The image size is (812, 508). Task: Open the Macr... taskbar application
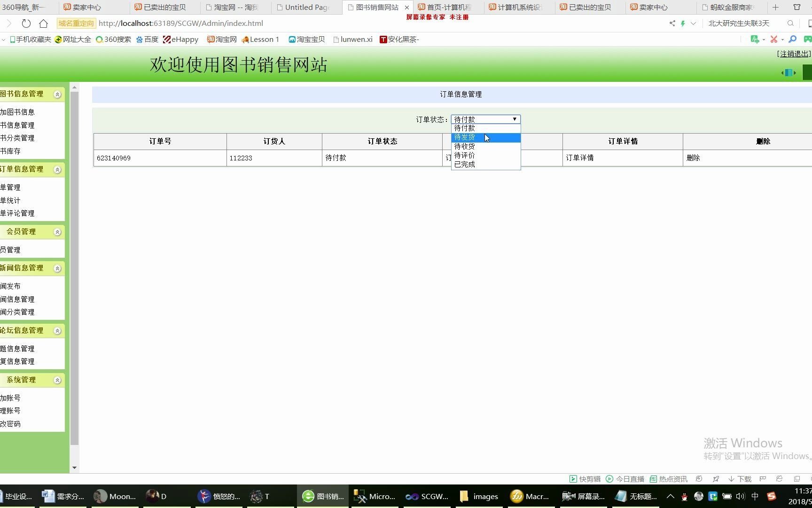pos(530,496)
